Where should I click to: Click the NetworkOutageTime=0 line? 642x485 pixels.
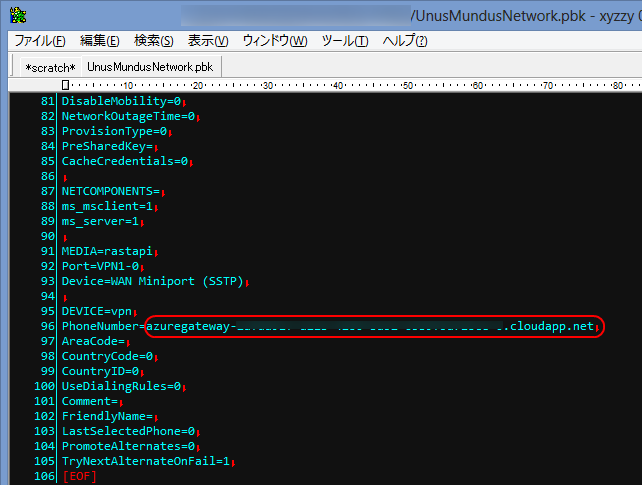[x=129, y=116]
